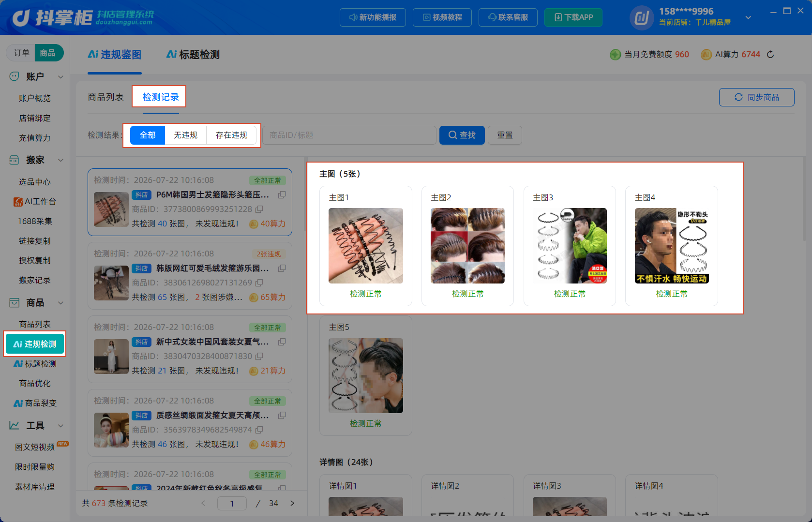Screen dimensions: 812x522
Task: Click the 下载APP button
Action: (x=573, y=17)
